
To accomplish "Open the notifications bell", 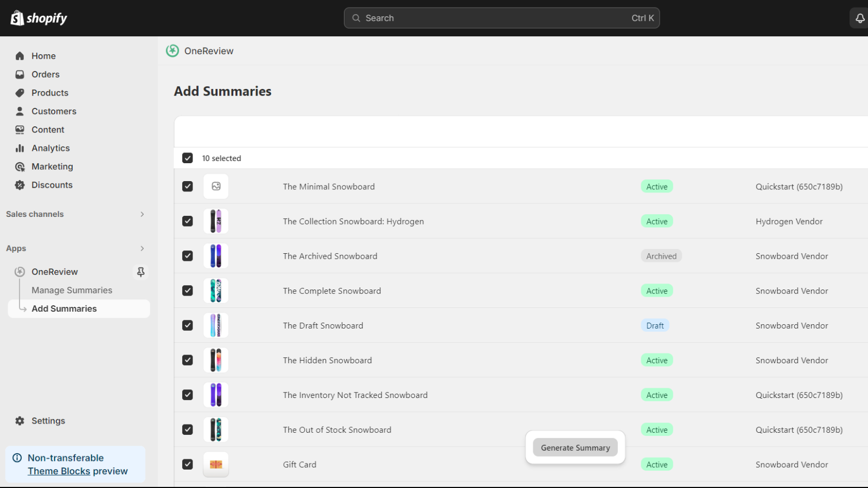I will point(860,18).
